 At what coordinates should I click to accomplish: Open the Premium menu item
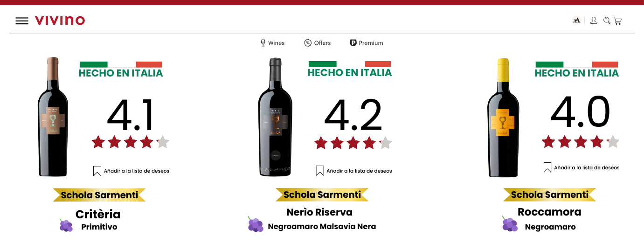[x=367, y=43]
